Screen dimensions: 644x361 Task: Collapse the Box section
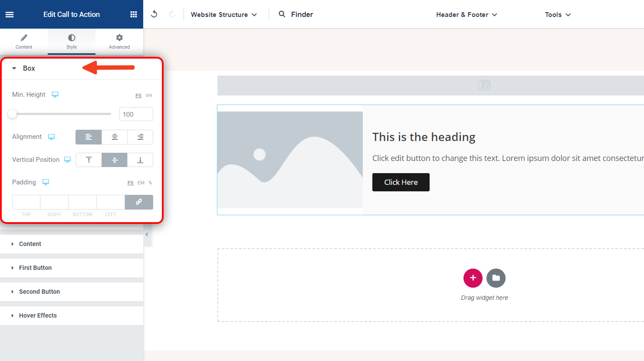(x=82, y=69)
